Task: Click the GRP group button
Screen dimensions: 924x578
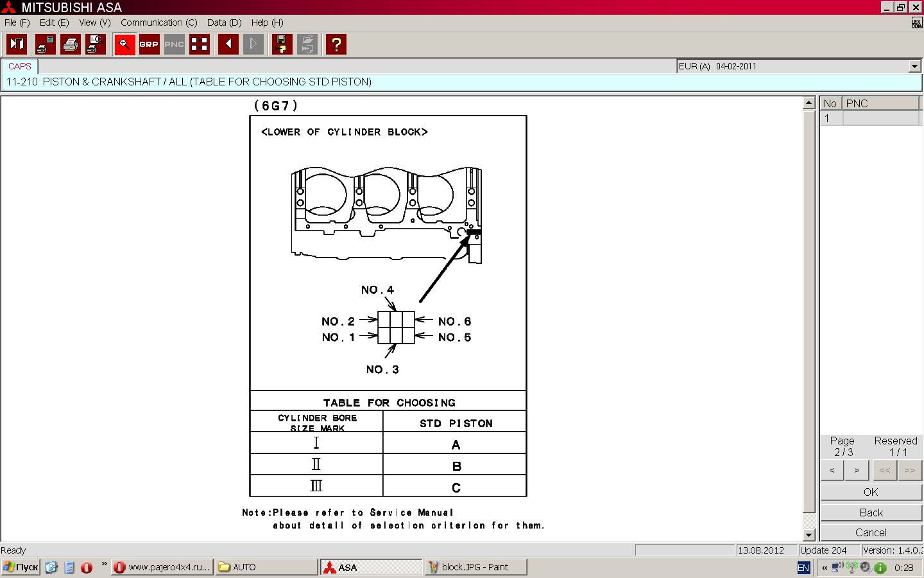Action: (149, 44)
